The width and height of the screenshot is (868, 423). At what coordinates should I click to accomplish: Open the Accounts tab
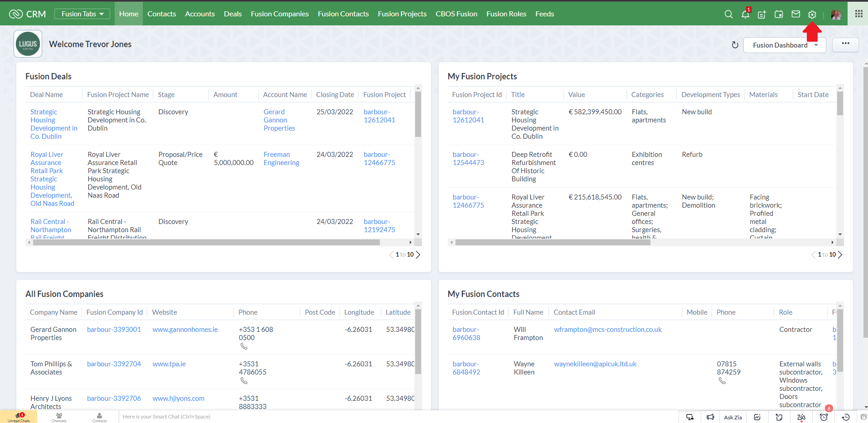point(200,14)
